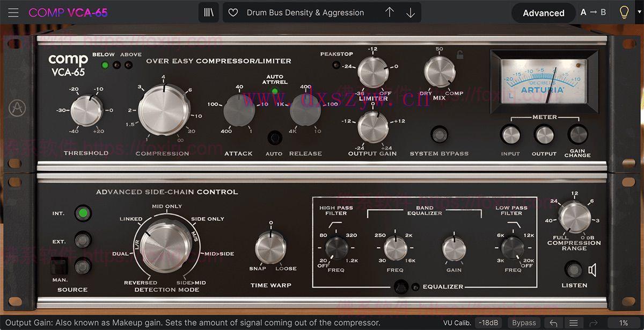Select MAN. side-chain source button

click(82, 266)
